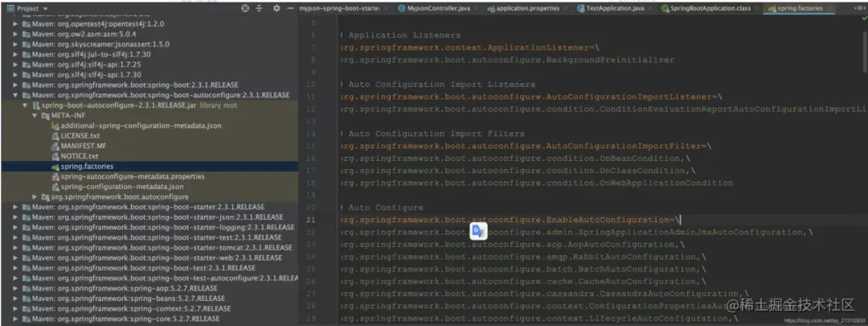Screen dimensions: 868x326
Task: Select Maven: spring-boot-starter:2.3.1.RELEASE row
Action: click(x=149, y=207)
